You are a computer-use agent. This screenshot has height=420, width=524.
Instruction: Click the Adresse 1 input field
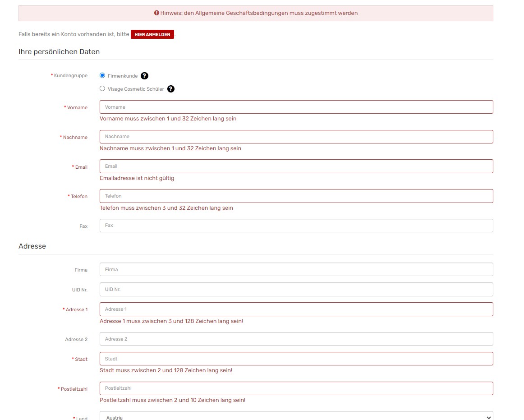point(296,309)
